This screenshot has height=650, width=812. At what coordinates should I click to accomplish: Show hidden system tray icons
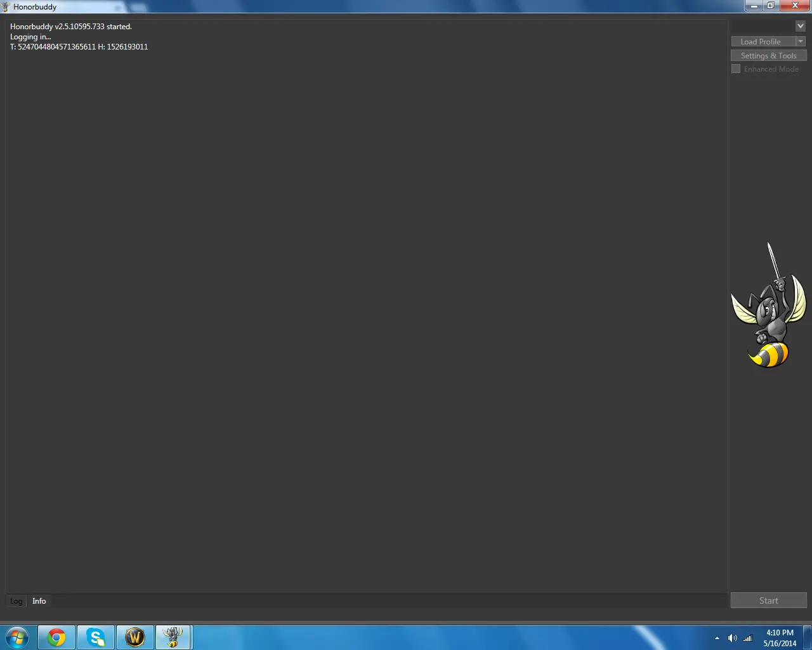pyautogui.click(x=717, y=638)
